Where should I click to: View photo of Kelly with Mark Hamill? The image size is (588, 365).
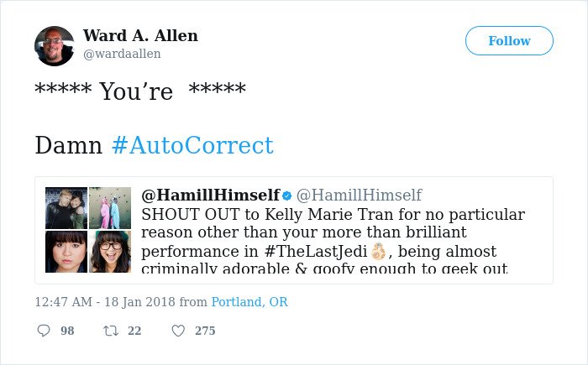point(66,208)
